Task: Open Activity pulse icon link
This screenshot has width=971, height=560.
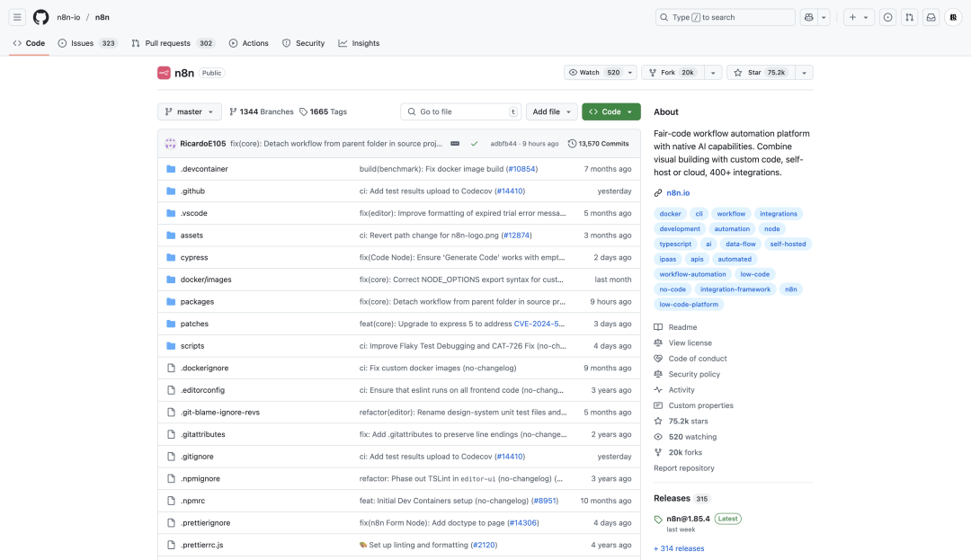Action: [x=674, y=390]
